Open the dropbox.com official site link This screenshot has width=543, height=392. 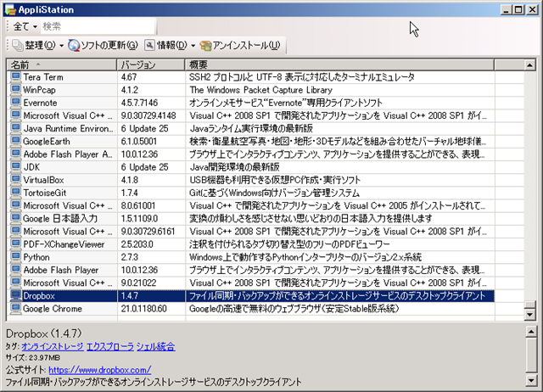pos(99,370)
